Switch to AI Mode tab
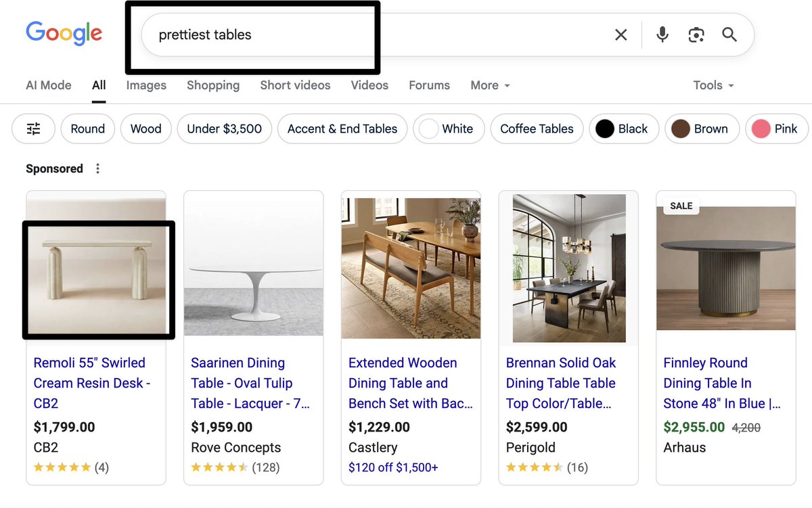Viewport: 812px width, 508px height. pos(49,85)
